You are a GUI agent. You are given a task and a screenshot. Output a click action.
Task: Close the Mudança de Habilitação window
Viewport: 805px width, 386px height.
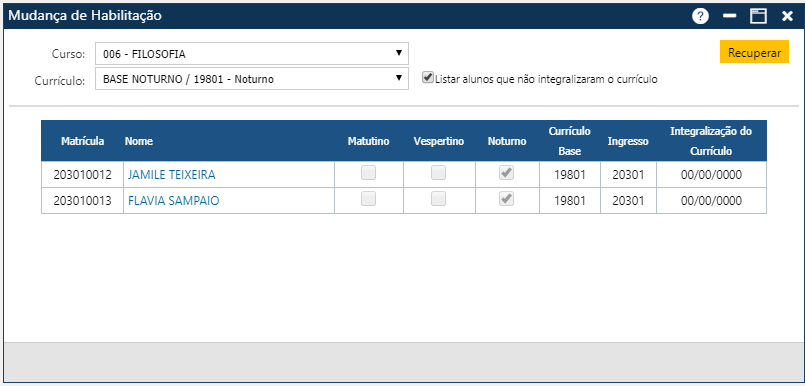coord(787,16)
